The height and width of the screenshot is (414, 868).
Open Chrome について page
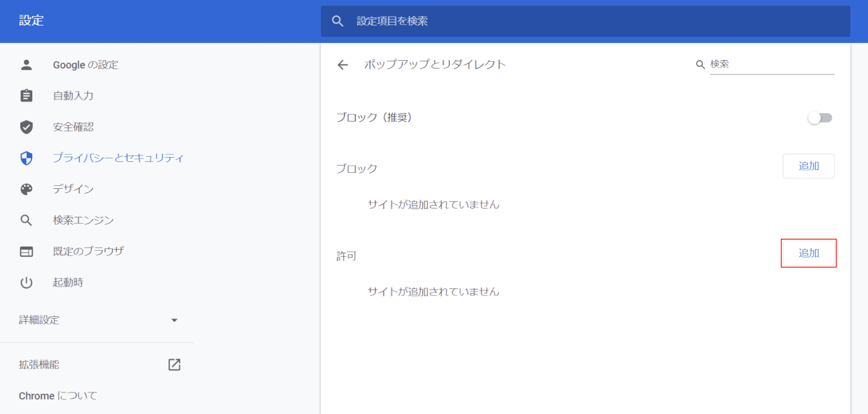[x=58, y=396]
